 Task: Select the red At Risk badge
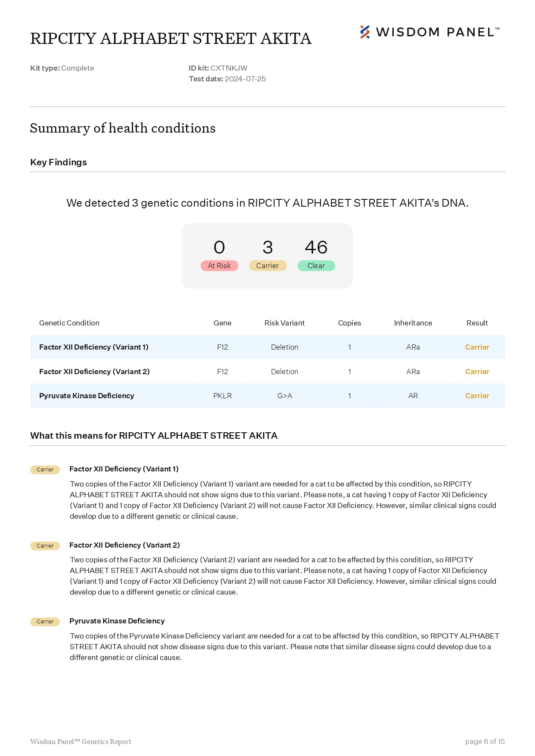[219, 266]
